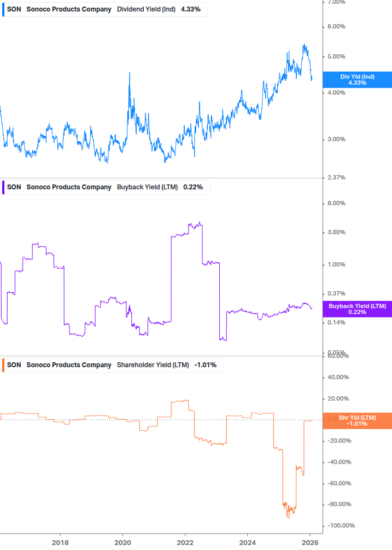The width and height of the screenshot is (392, 550).
Task: Click the 40.00% tick on shareholder yield axis
Action: pos(338,378)
